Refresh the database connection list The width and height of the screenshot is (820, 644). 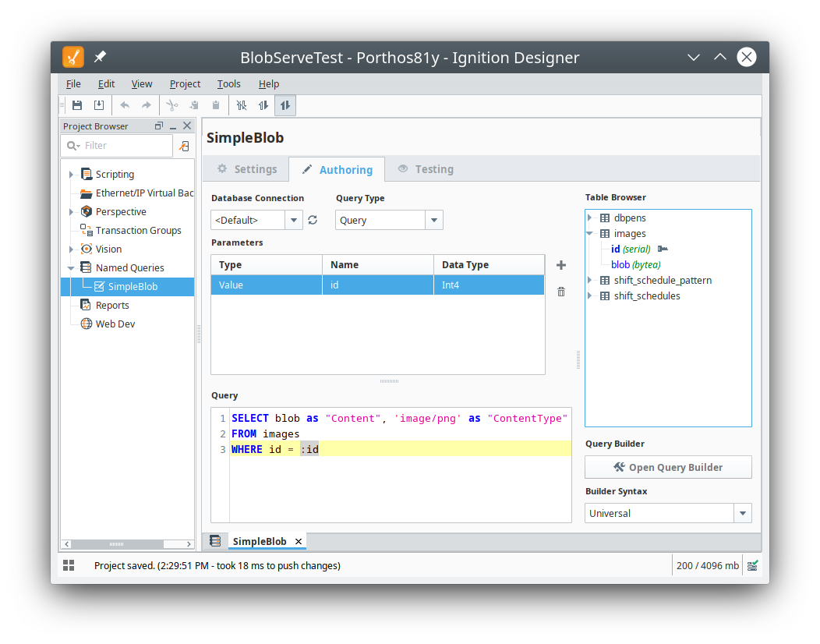pyautogui.click(x=313, y=220)
